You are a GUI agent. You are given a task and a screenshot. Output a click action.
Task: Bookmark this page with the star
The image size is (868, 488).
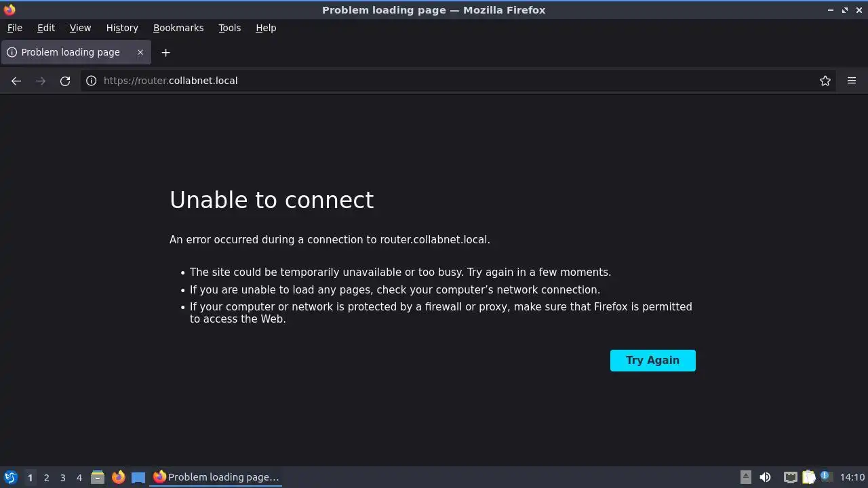point(825,81)
